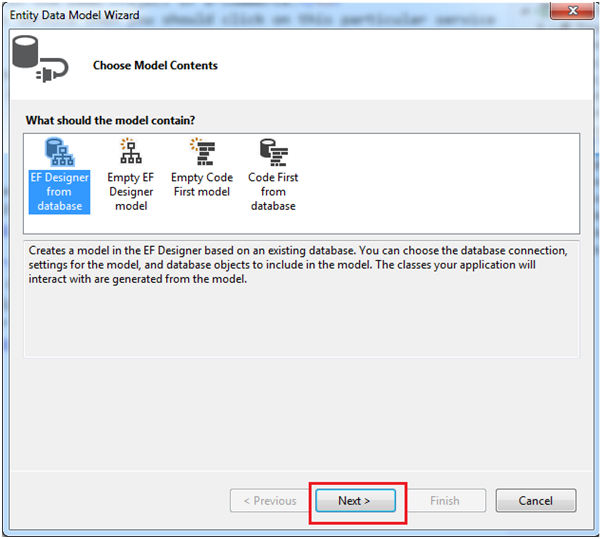The width and height of the screenshot is (606, 539).
Task: Click the model description text box
Action: (x=302, y=300)
